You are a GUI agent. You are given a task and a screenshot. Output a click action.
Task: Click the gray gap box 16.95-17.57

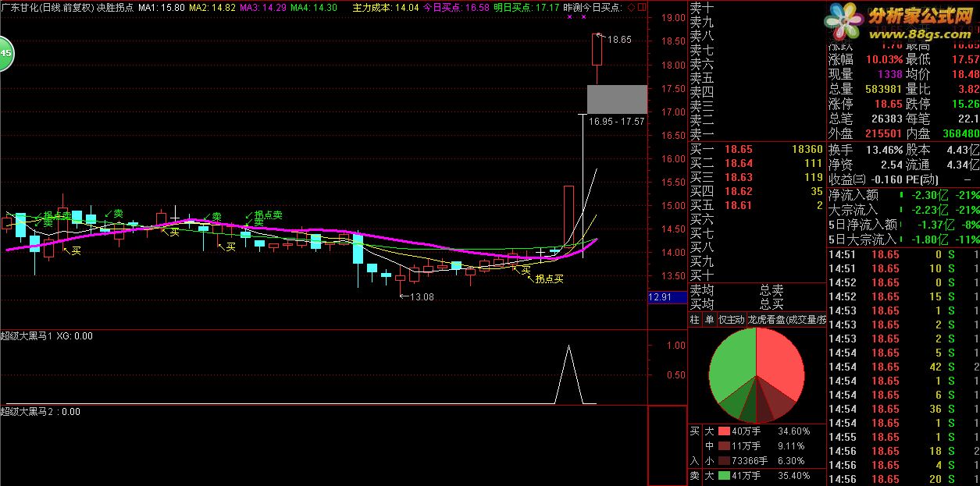pos(617,99)
